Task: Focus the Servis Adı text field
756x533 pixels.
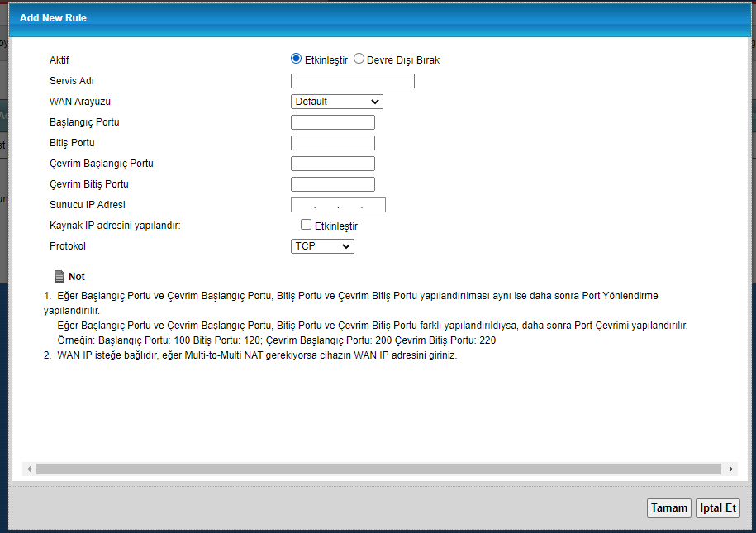Action: (x=353, y=81)
